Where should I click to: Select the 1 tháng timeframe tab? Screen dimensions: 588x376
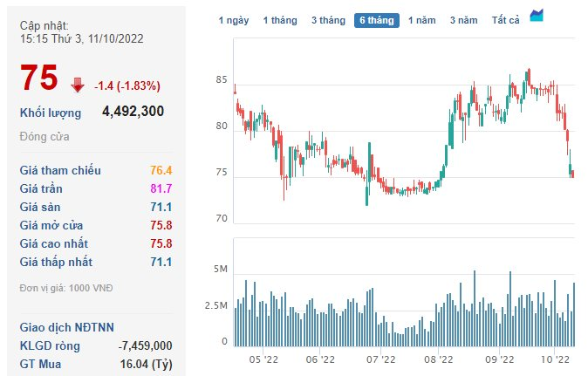(280, 20)
